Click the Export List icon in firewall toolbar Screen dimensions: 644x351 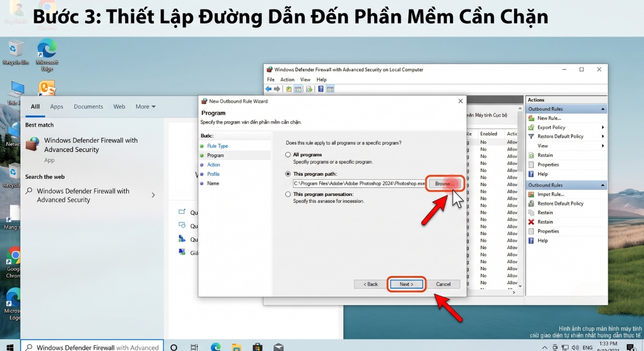coord(309,89)
